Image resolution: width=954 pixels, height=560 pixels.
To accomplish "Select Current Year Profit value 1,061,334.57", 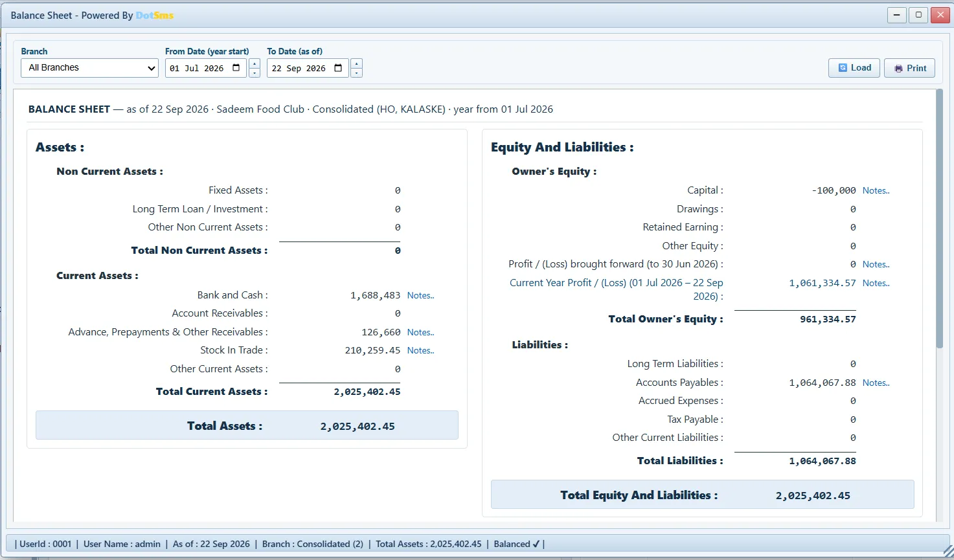I will [x=823, y=283].
